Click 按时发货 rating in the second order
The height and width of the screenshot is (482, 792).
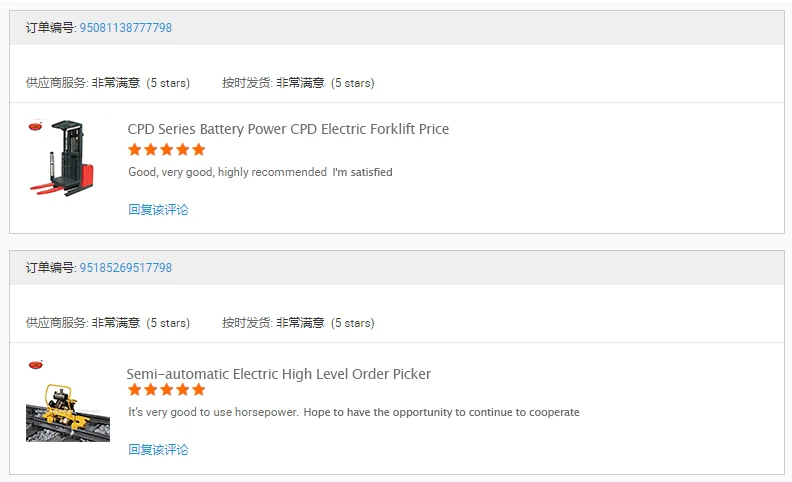(x=298, y=323)
